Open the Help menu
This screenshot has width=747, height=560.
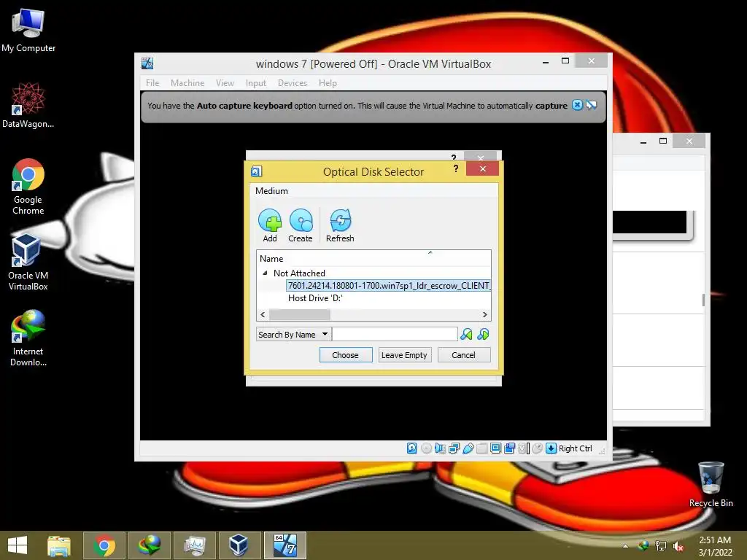point(328,83)
